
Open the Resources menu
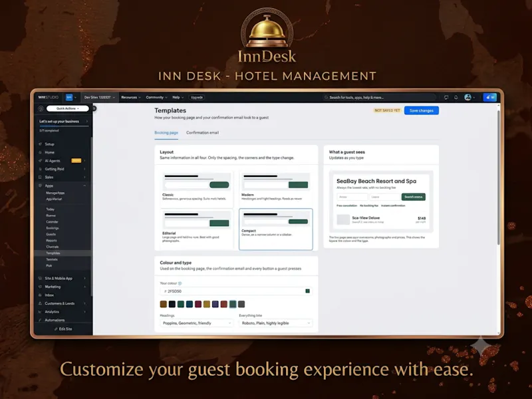click(131, 97)
